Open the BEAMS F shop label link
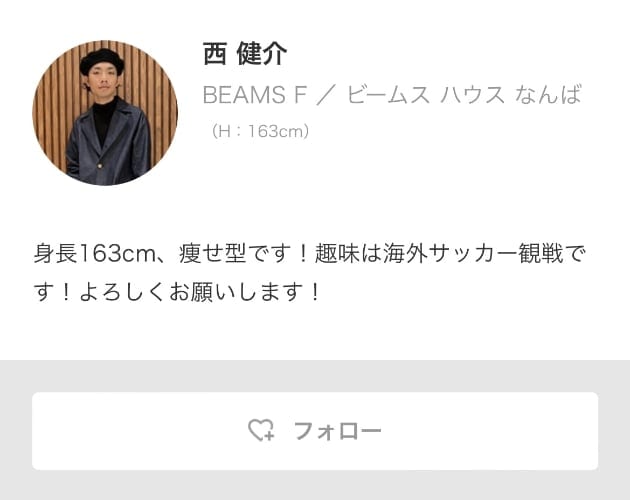 coord(255,95)
